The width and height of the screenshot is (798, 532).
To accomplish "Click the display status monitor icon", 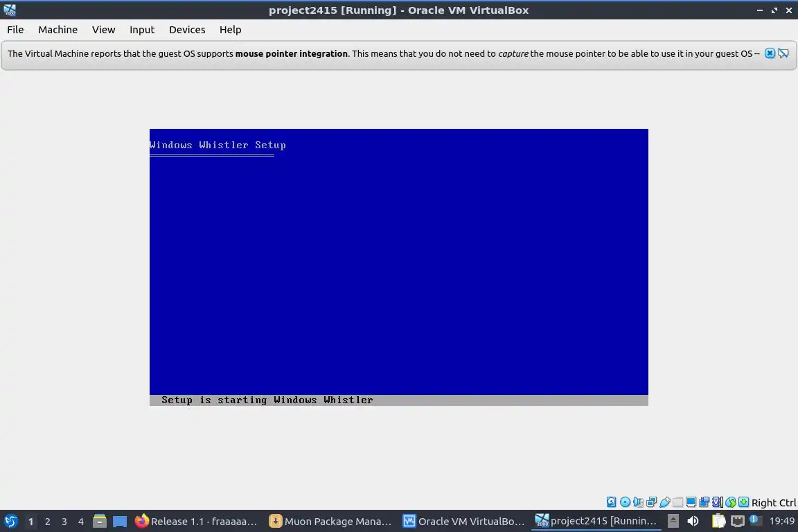I will [691, 502].
